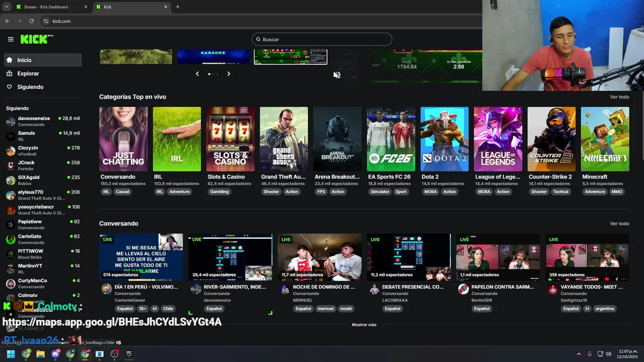Viewport: 644px width, 362px height.
Task: Open the Arena Breakout category cover
Action: [x=337, y=139]
